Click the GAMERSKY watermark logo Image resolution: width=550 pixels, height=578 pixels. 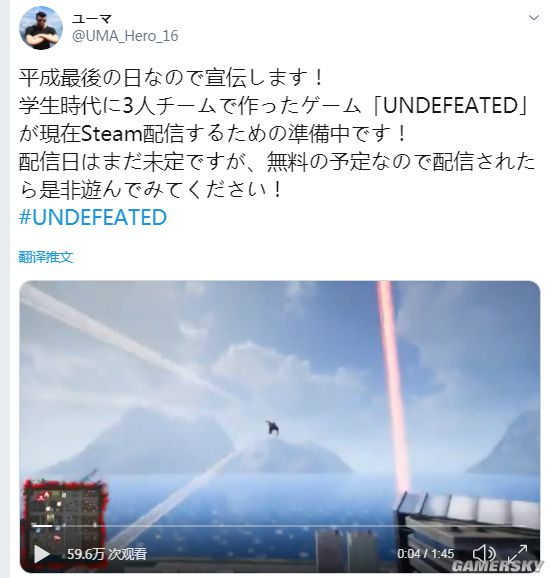click(x=498, y=565)
